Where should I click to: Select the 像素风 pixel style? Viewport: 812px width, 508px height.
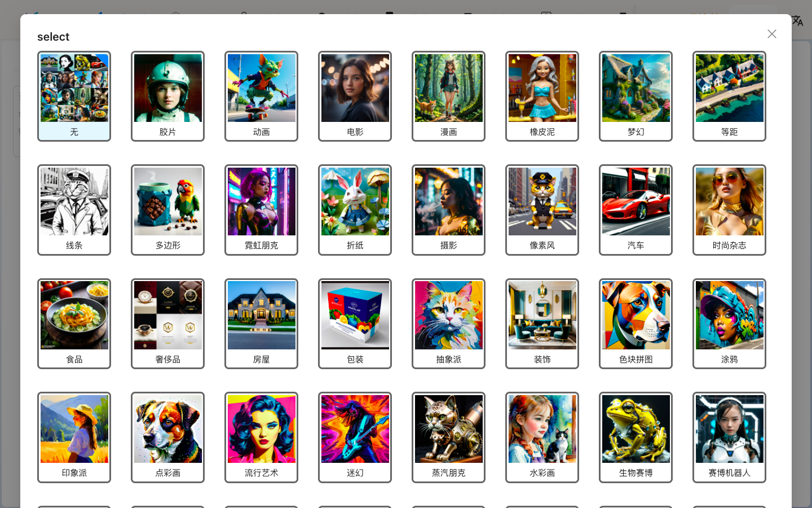[542, 210]
